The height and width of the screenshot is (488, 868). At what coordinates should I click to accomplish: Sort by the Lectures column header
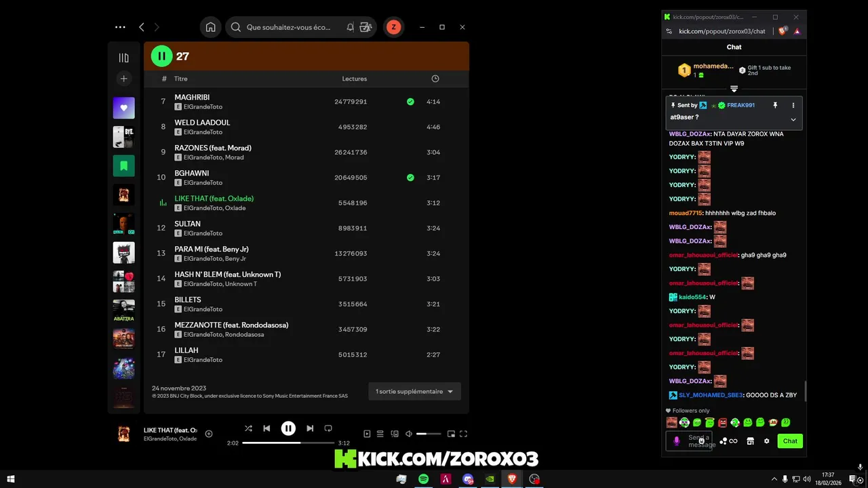354,79
